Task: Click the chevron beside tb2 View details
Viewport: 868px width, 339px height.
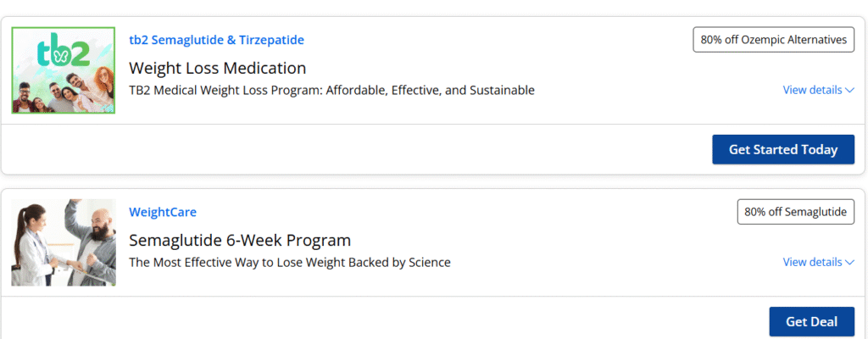Action: tap(849, 91)
